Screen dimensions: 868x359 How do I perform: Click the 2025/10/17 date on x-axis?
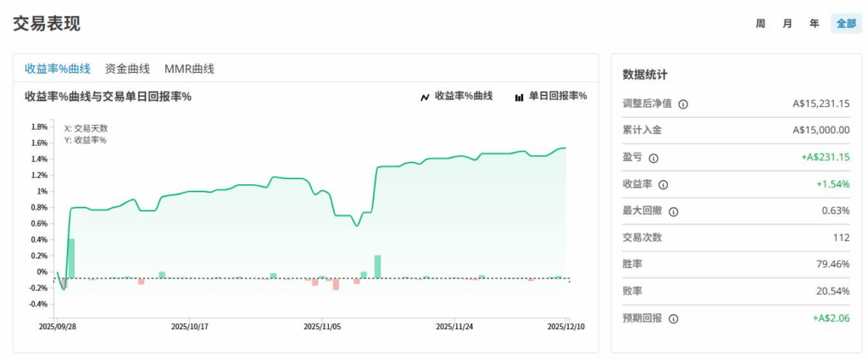189,326
